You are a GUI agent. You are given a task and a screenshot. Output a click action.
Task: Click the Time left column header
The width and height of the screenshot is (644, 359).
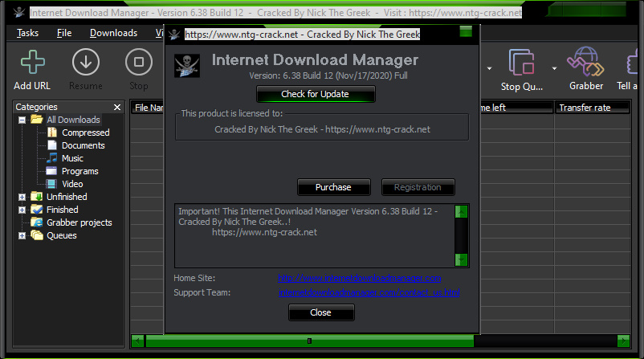coord(516,108)
